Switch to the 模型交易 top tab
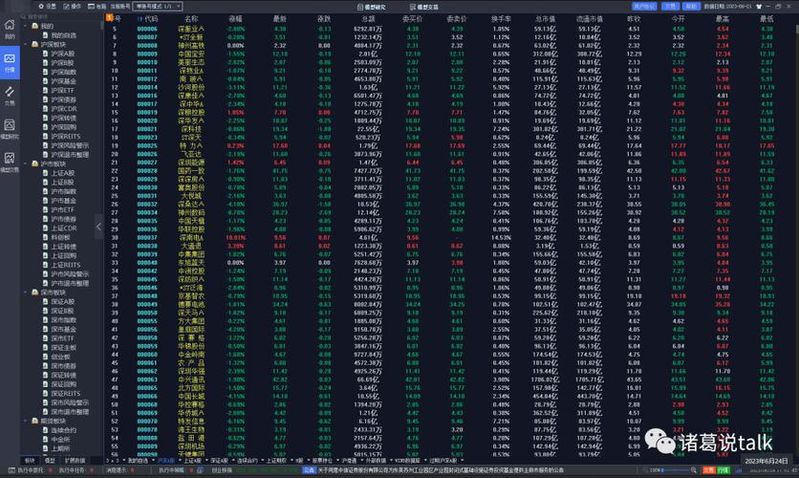799x478 pixels. tap(424, 7)
